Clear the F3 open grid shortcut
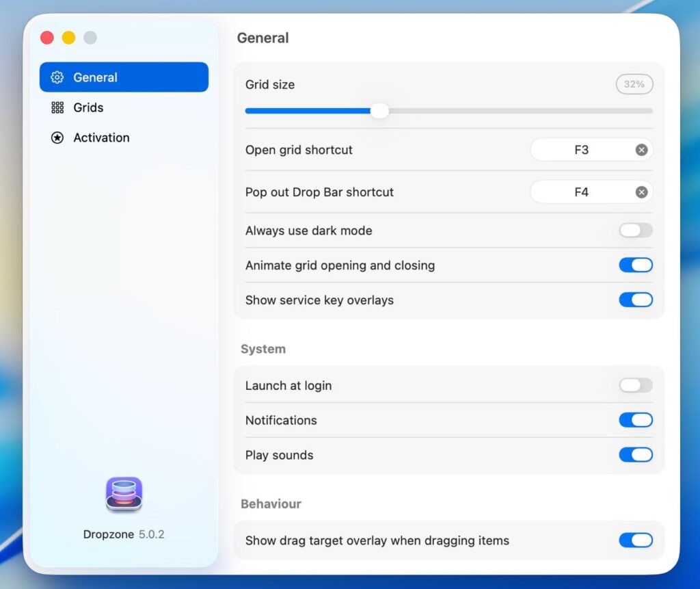Screen dimensions: 700x589 (641, 150)
